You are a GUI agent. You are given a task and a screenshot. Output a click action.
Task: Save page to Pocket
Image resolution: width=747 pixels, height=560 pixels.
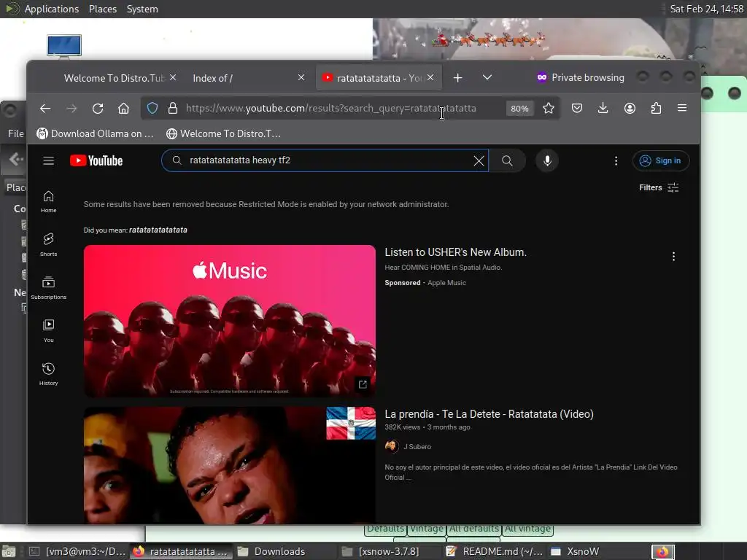pos(577,108)
